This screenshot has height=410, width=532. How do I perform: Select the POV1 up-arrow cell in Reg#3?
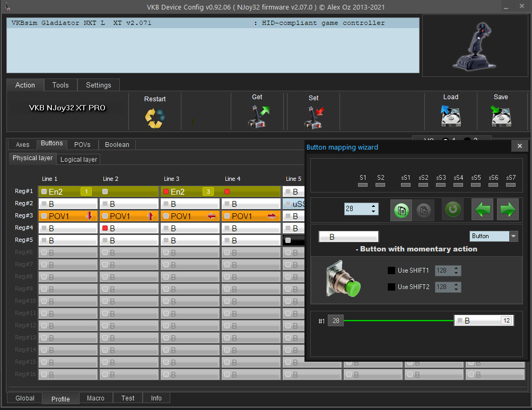click(x=129, y=216)
